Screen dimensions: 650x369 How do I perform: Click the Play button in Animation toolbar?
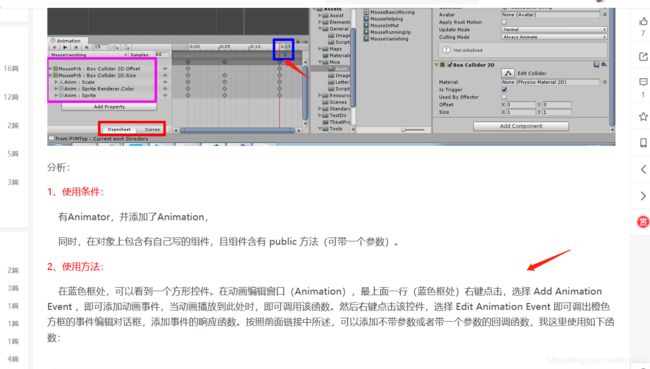65,47
